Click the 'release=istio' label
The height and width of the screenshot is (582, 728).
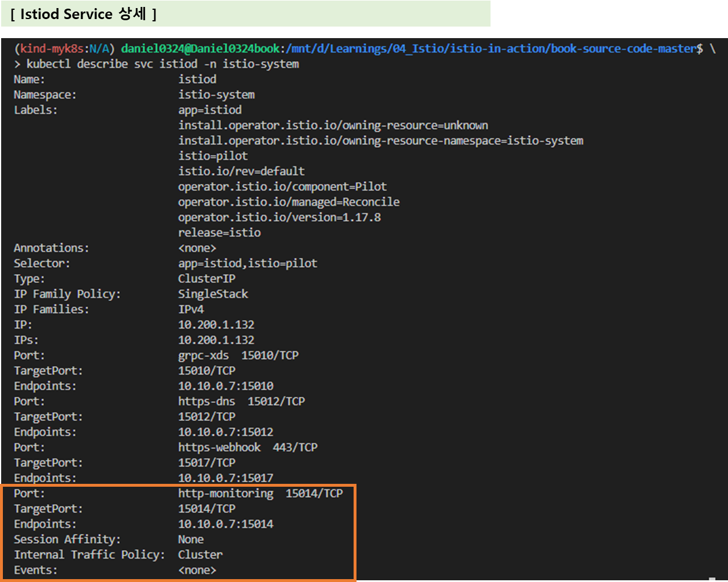219,233
